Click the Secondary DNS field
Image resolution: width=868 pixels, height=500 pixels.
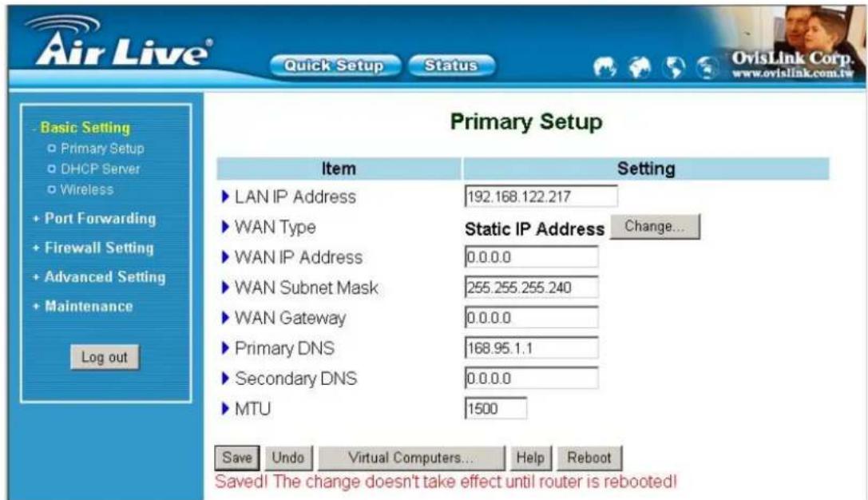532,378
